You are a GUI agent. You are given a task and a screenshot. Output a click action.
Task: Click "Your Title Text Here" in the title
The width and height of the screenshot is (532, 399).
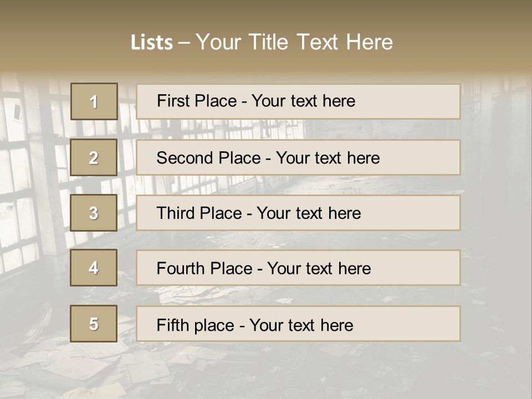tap(294, 42)
